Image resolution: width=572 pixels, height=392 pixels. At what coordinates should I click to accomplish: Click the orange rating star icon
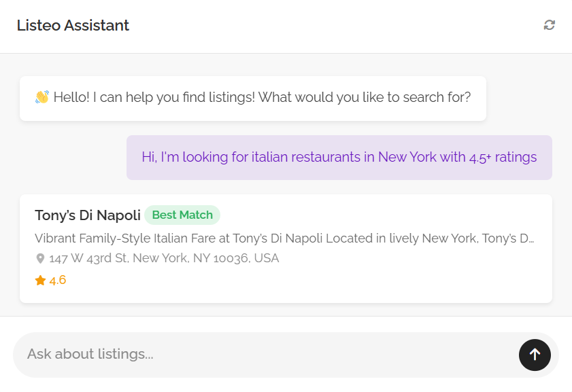pos(40,280)
